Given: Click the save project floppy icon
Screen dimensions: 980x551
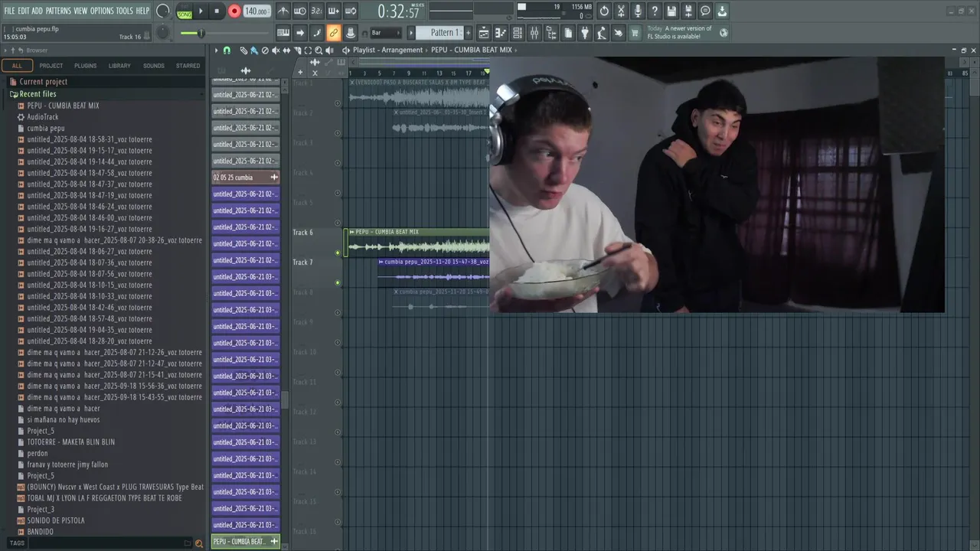Looking at the screenshot, I should point(671,11).
